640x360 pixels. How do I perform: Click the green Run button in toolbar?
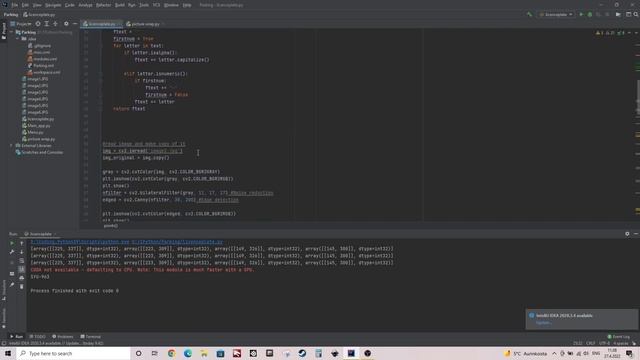[x=581, y=15]
